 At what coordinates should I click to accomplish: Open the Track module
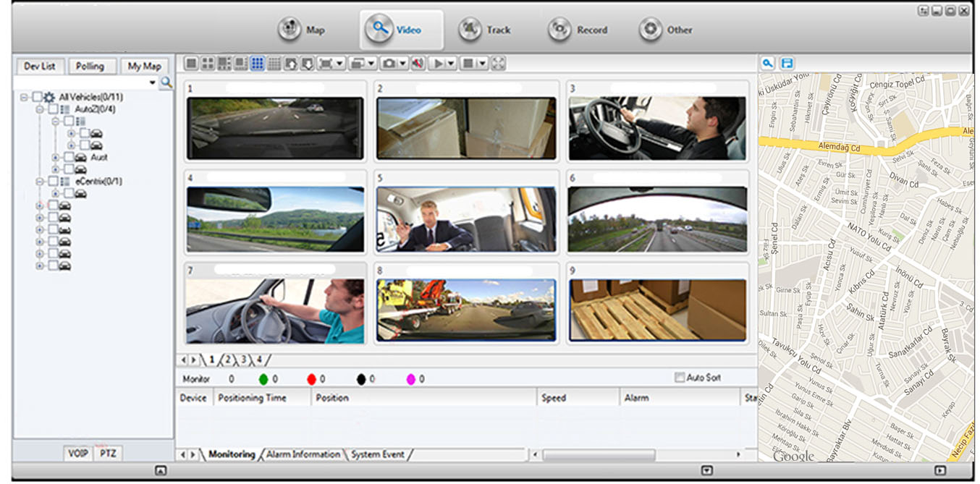pos(485,30)
